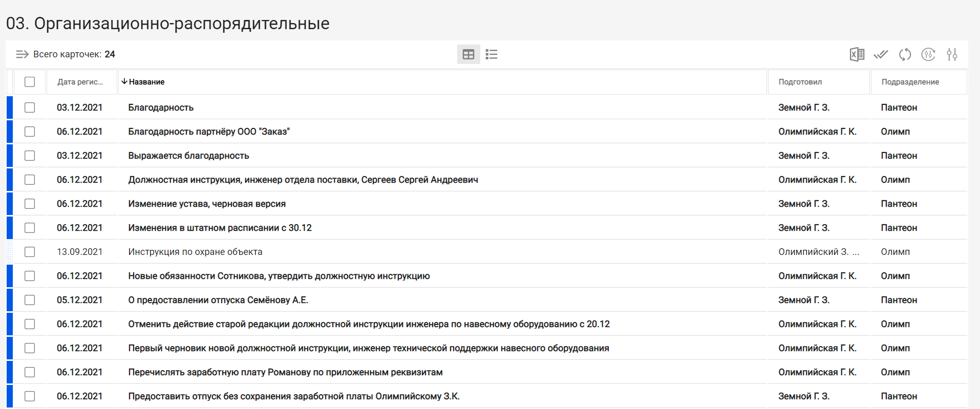Check the "Должностная инструкция, инженер" row checkbox
980x409 pixels.
coord(30,180)
